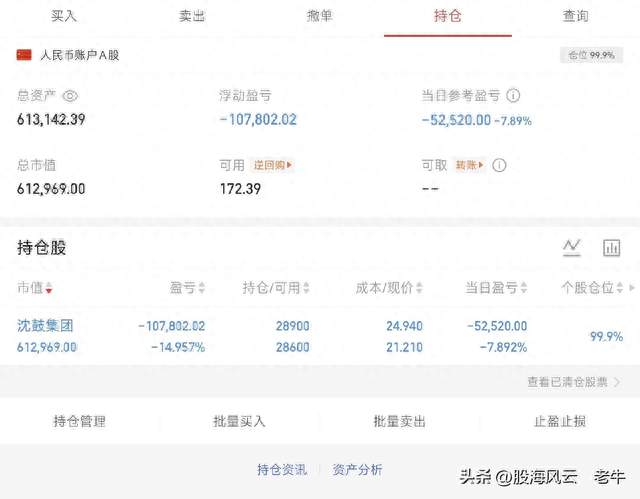Open the 查询 tab

[x=576, y=16]
